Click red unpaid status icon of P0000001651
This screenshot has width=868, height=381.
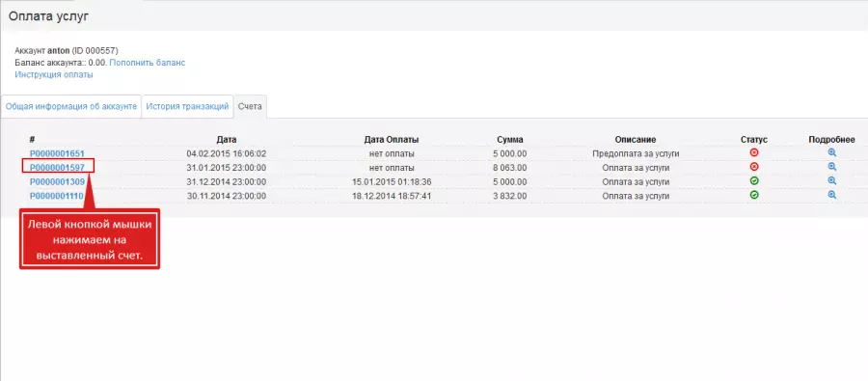click(x=754, y=152)
